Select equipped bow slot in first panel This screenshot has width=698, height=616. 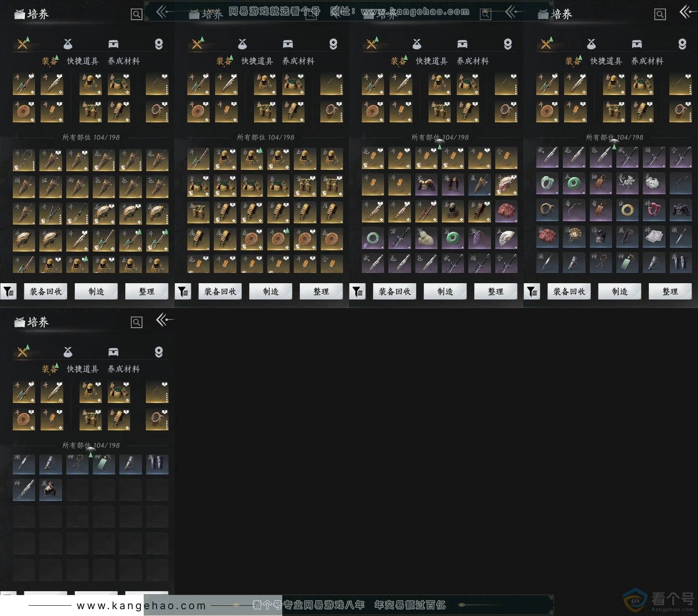click(157, 84)
